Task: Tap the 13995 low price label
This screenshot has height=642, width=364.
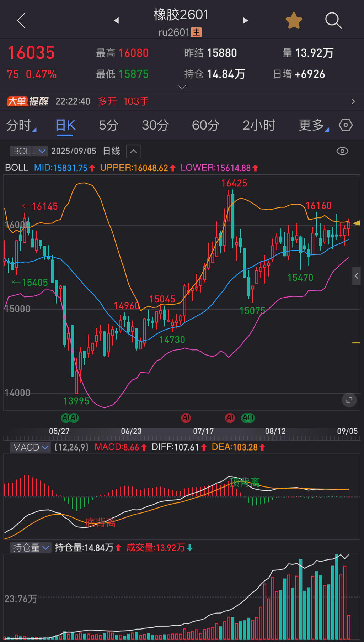Action: point(76,401)
